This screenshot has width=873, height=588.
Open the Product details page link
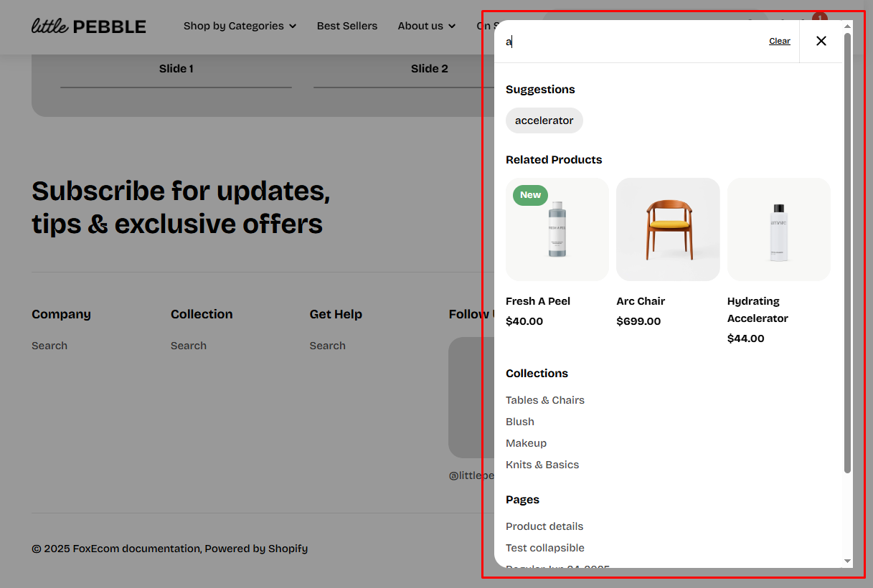pyautogui.click(x=544, y=526)
